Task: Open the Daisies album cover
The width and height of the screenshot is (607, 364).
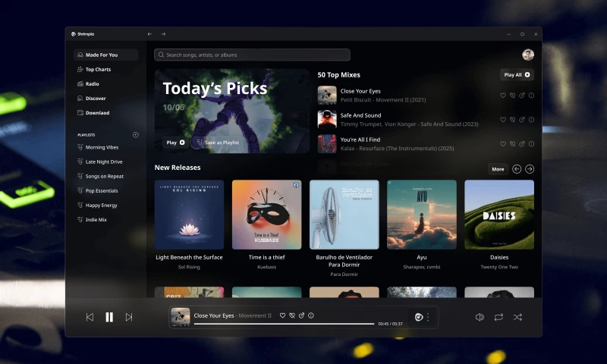Action: coord(499,215)
